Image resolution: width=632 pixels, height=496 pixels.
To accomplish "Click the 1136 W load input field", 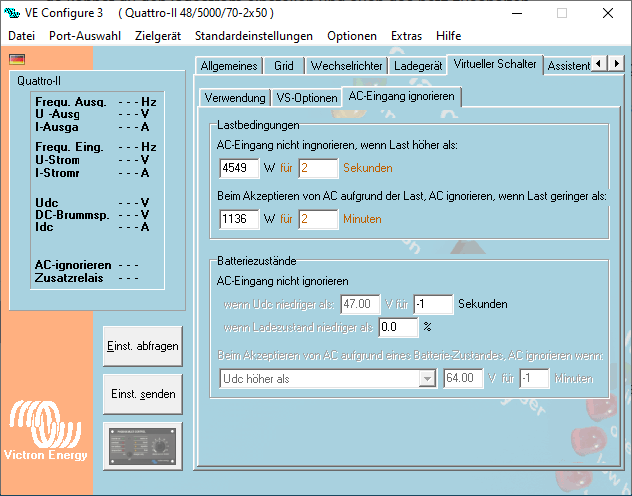I will pos(239,219).
